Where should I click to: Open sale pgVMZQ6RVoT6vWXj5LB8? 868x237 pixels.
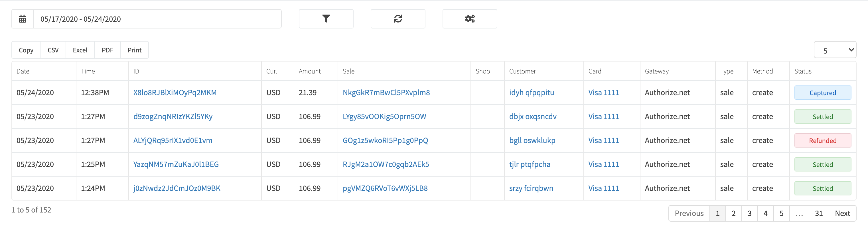coord(385,188)
